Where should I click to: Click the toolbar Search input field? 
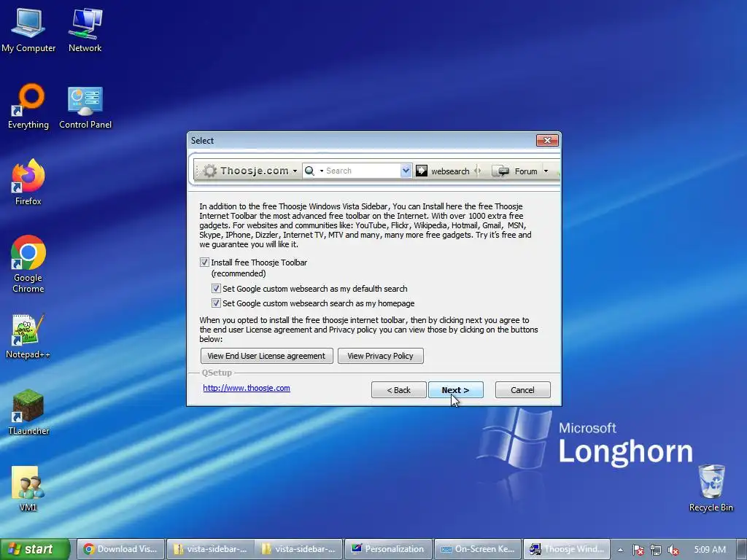pos(362,171)
